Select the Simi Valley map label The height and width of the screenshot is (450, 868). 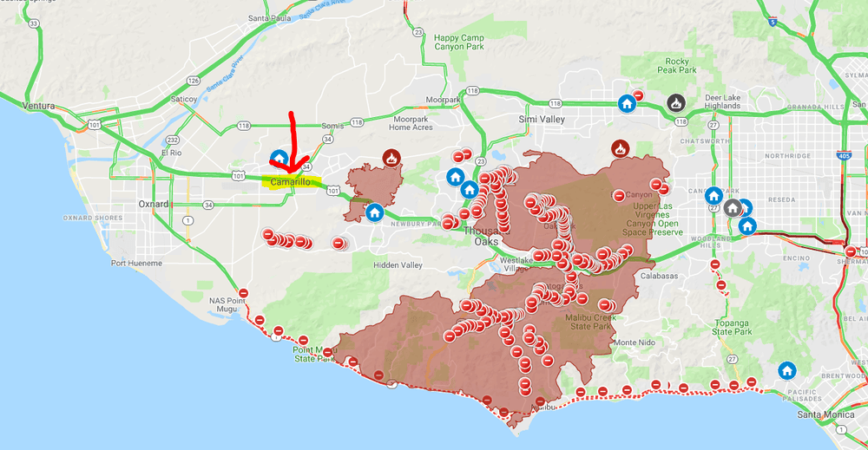(x=542, y=120)
